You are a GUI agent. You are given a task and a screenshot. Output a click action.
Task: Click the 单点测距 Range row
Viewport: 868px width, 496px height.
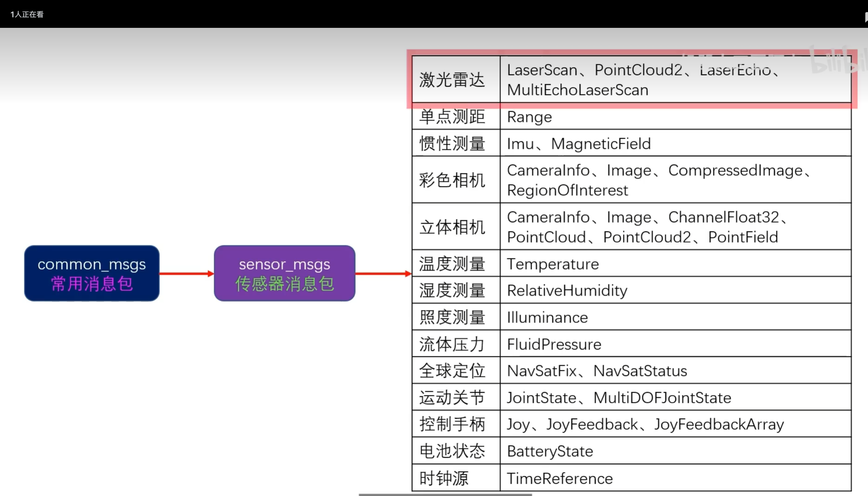(529, 117)
